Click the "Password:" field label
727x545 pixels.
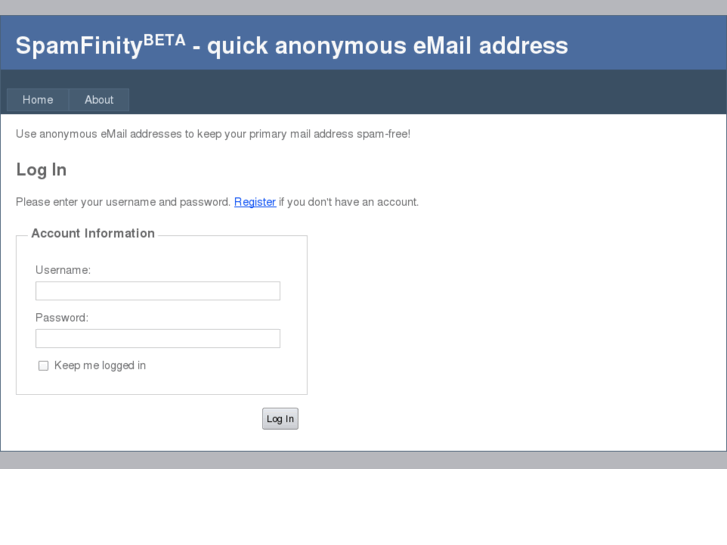(62, 318)
